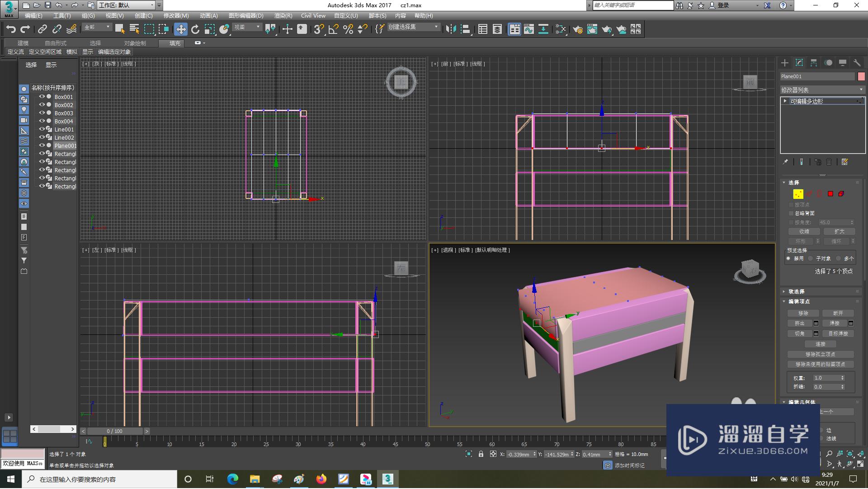868x489 pixels.
Task: Click the 0 / 100 time slider
Action: (114, 432)
